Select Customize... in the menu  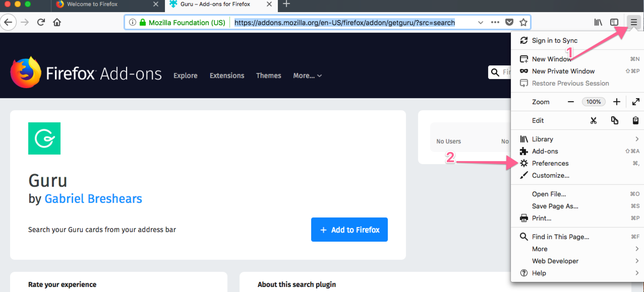[x=578, y=175]
